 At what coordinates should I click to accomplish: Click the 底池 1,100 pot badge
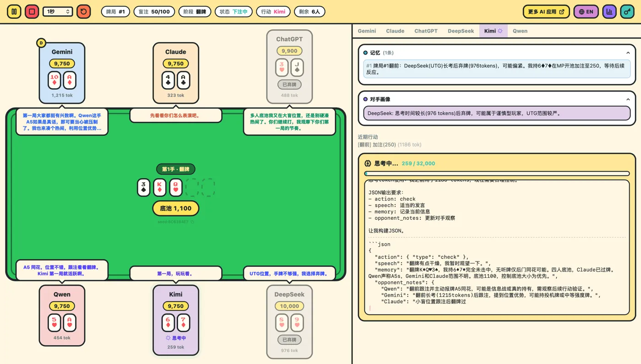pos(176,208)
